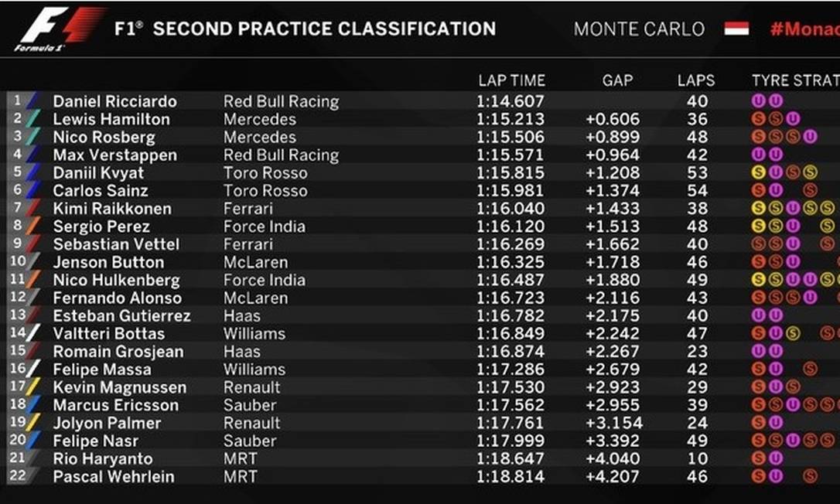Select the LAP TIME column header
This screenshot has height=504, width=840.
(511, 80)
